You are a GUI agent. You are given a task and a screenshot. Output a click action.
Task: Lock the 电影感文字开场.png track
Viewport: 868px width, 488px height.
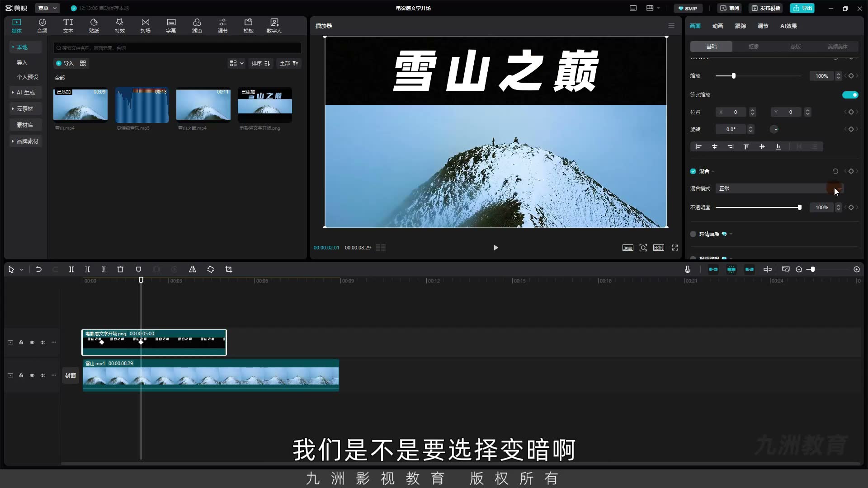(21, 343)
